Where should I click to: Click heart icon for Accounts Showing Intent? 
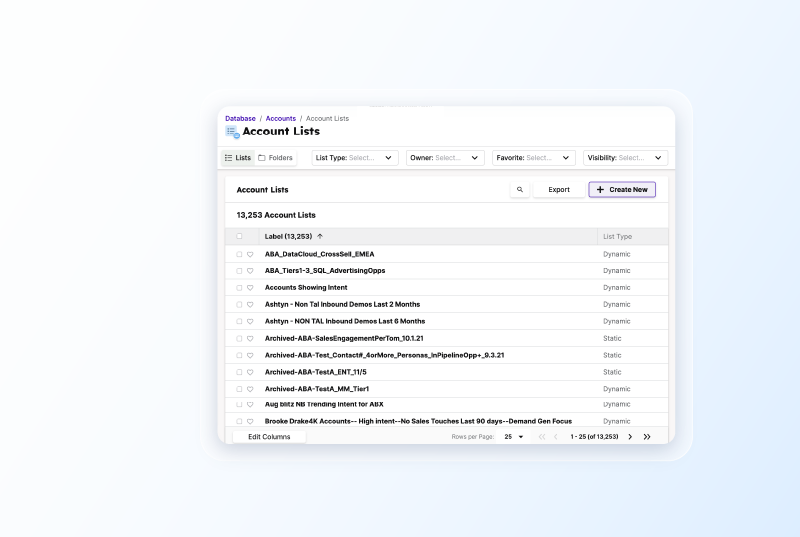pos(251,288)
